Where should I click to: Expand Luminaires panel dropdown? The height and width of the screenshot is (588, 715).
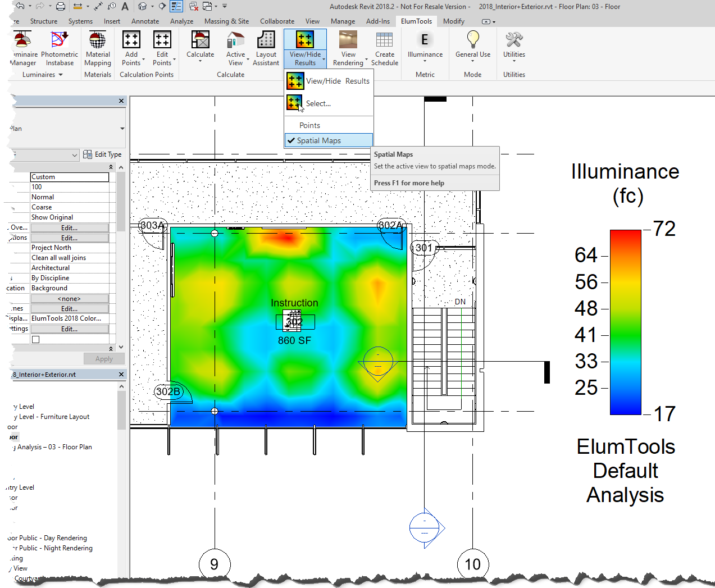[61, 75]
